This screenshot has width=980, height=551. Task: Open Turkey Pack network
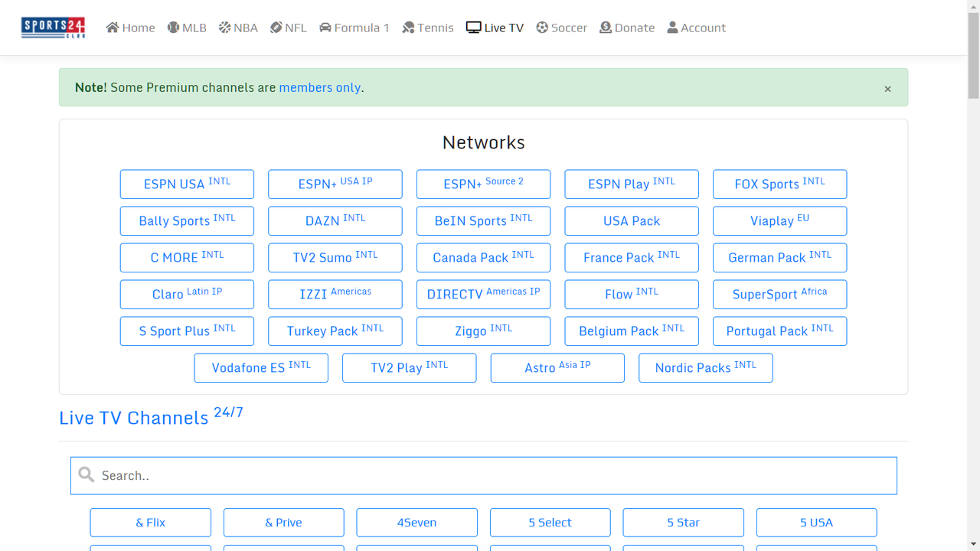335,331
